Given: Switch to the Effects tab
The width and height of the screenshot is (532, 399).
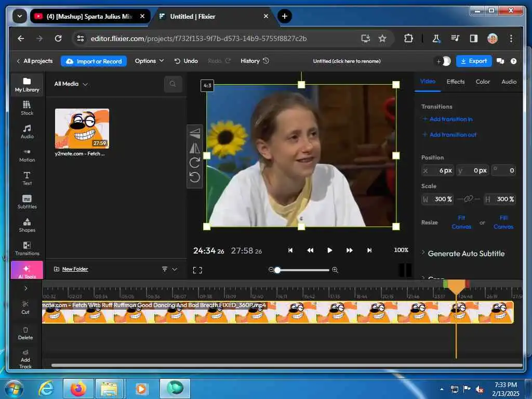Looking at the screenshot, I should (x=456, y=82).
